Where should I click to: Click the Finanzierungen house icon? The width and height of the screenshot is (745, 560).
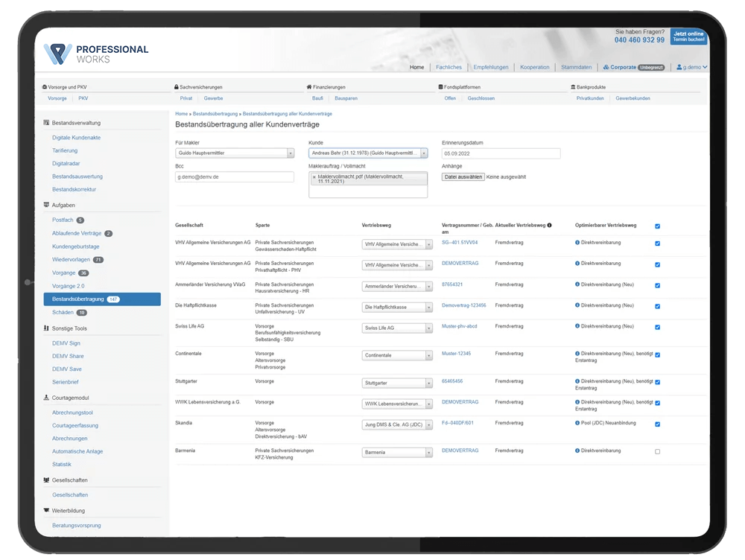coord(309,87)
